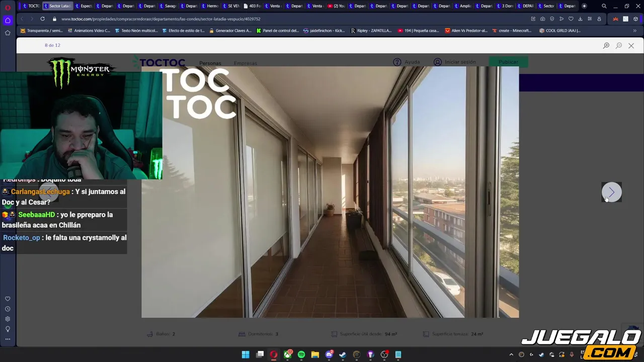Open Discord from the taskbar

pos(329,354)
